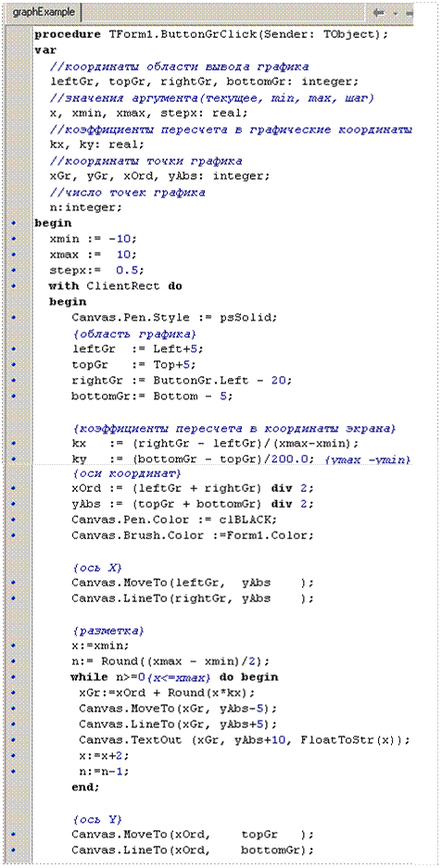Click gutter dot beside 'Canvas.MoveTo(xOrd, topGr);'
Viewport: 442px width, 868px height.
click(x=13, y=835)
